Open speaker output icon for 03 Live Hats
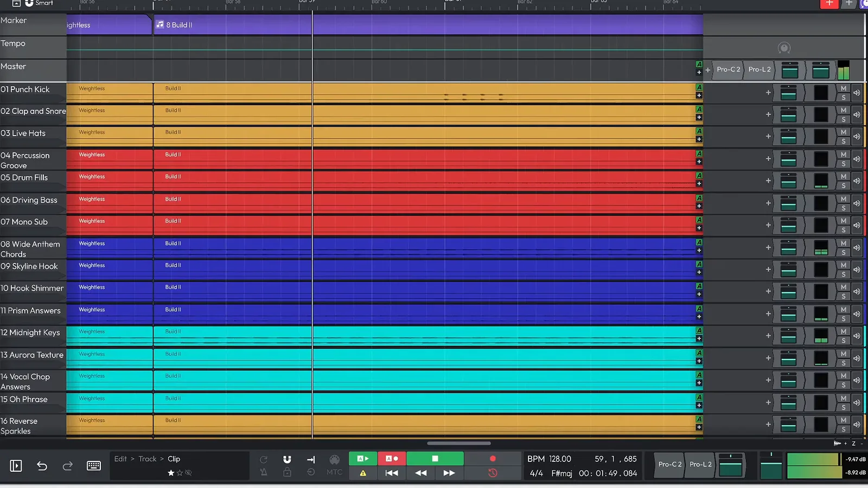Screen dimensions: 868x488 (857, 136)
